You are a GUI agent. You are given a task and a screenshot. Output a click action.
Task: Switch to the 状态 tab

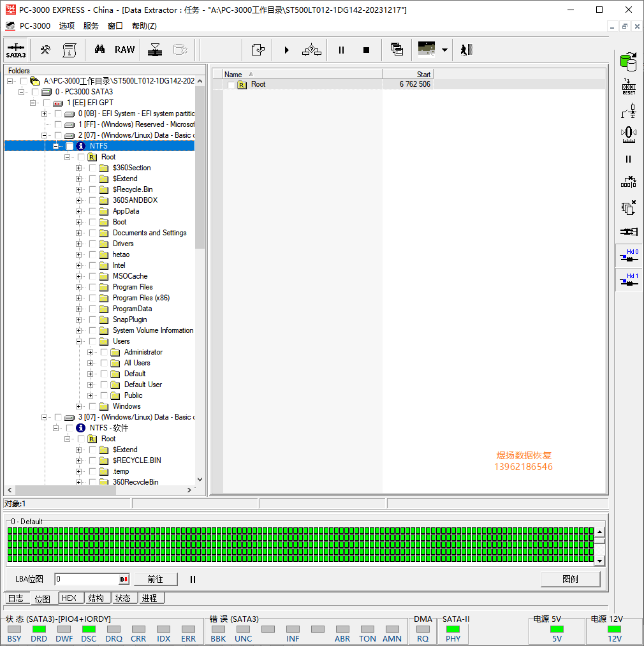point(123,598)
